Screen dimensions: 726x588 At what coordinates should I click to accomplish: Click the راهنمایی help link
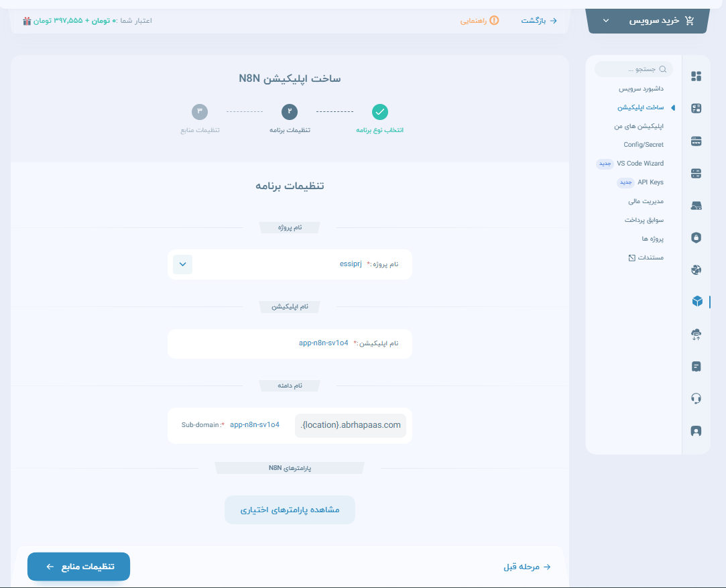tap(479, 21)
